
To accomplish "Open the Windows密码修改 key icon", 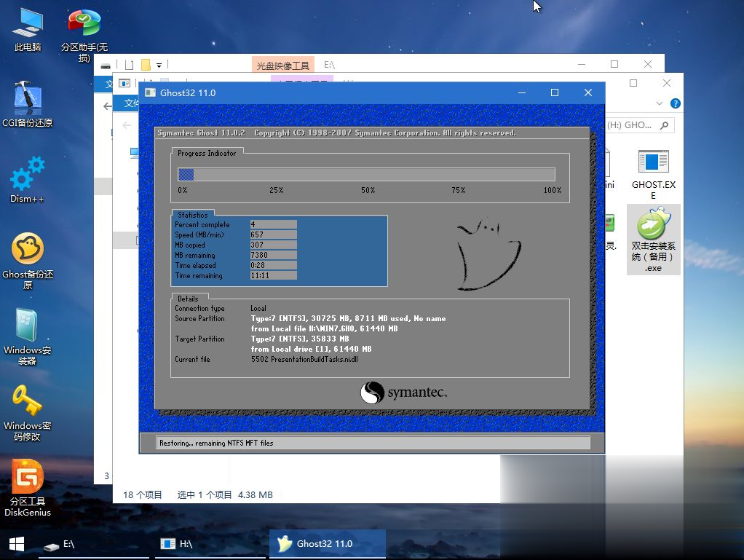I will [28, 412].
